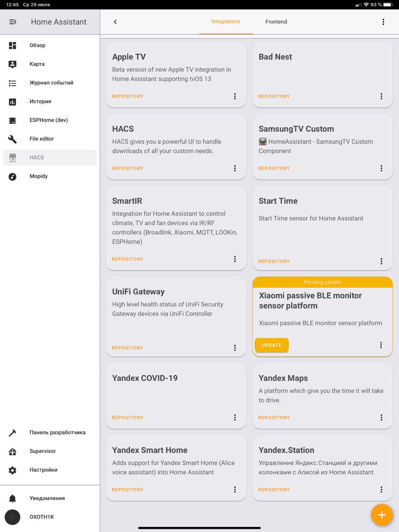Tap the battery indicator in status bar
Screen dimensions: 399x532
pyautogui.click(x=387, y=5)
